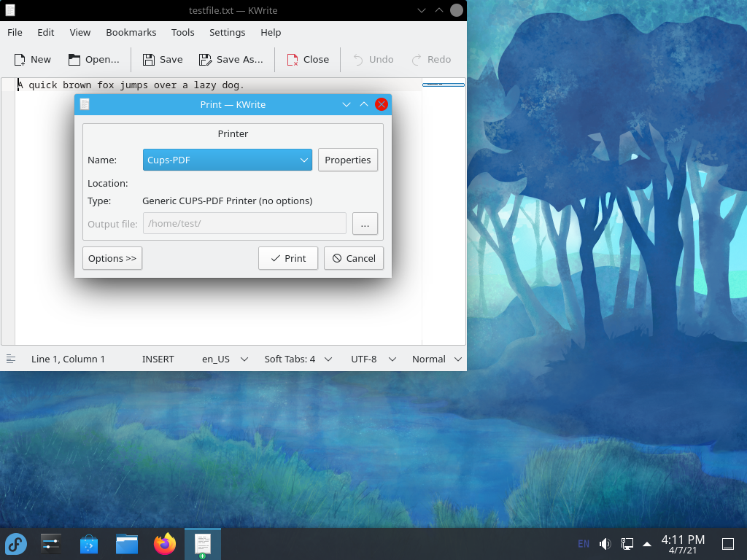
Task: Click Line 1, Column 1 in status bar
Action: click(68, 359)
